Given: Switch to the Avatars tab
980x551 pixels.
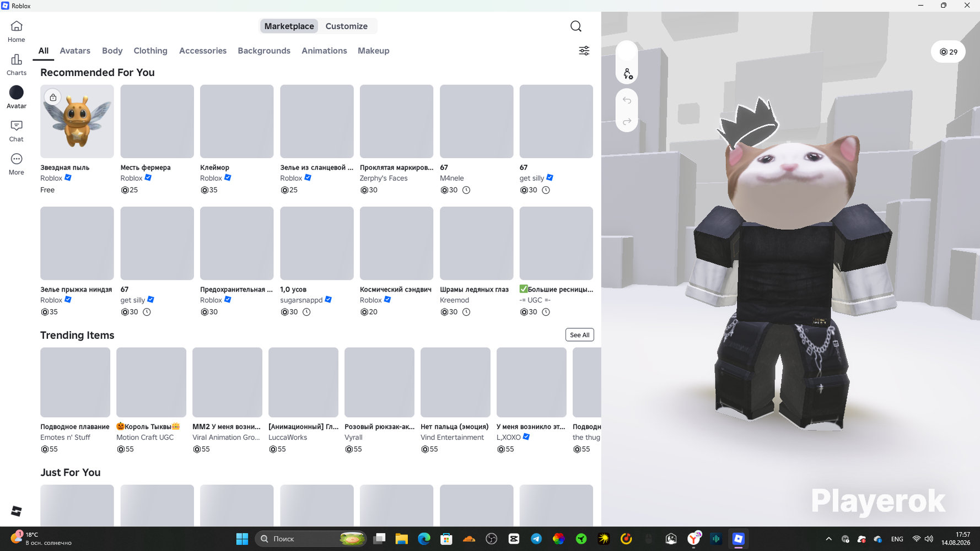Looking at the screenshot, I should coord(75,51).
